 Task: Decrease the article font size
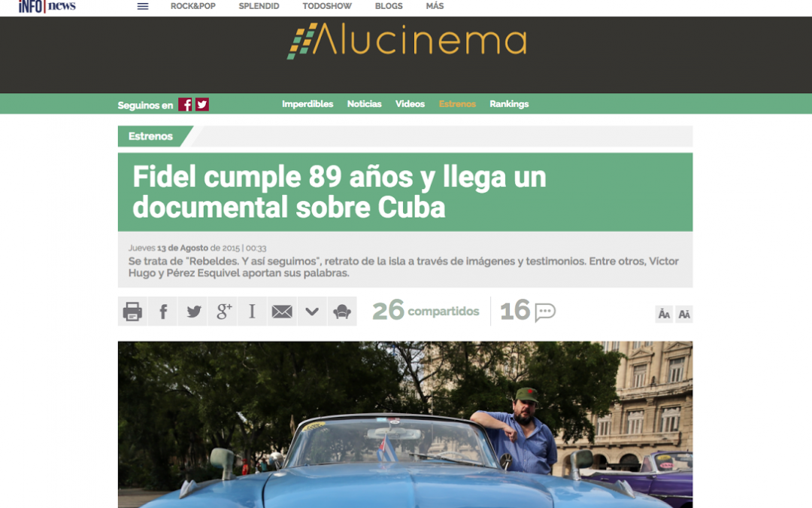[x=664, y=315]
